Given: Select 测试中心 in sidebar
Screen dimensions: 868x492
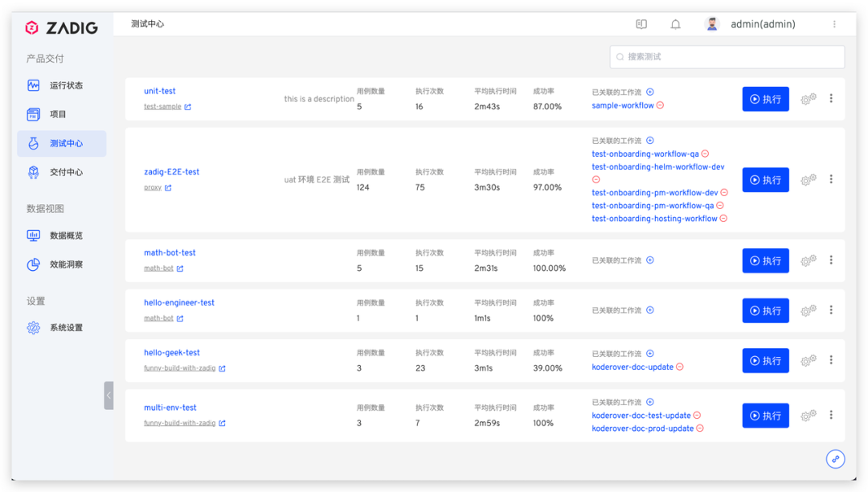Looking at the screenshot, I should point(61,143).
